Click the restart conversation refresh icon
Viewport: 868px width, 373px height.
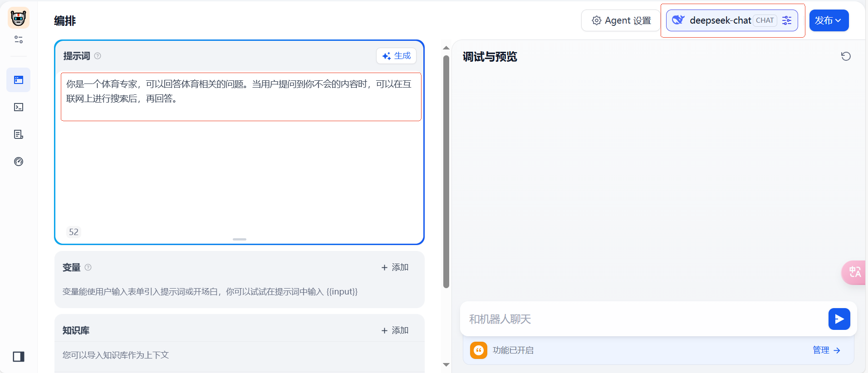click(x=846, y=56)
